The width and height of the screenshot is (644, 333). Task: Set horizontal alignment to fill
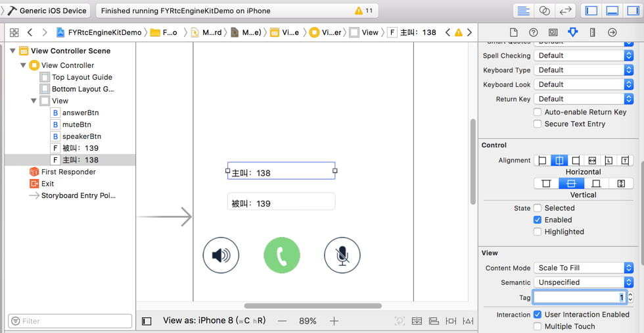[592, 161]
